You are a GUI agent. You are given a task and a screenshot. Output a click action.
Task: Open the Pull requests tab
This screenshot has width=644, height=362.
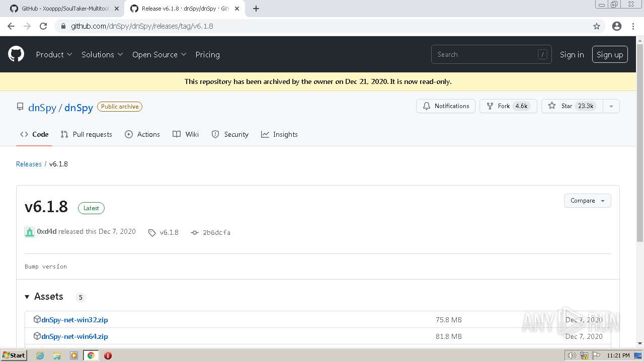[x=86, y=134]
